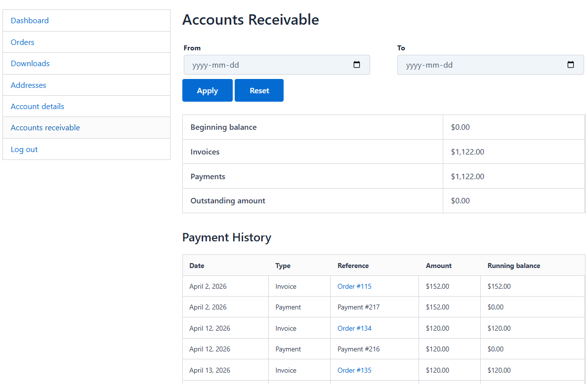The image size is (588, 384).
Task: Click $0.00 running balance for Payment #217
Action: coord(496,307)
